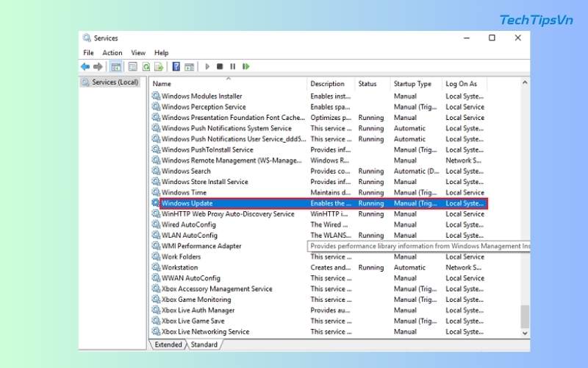Select Windows Push Notifications System Service
This screenshot has width=588, height=368.
[x=319, y=128]
